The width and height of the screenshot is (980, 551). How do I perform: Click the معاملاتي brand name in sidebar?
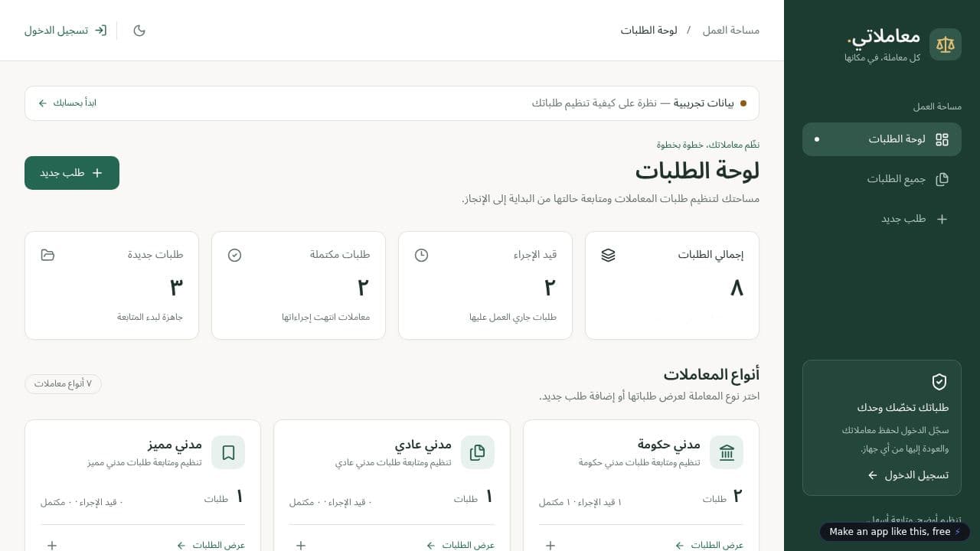pos(884,36)
